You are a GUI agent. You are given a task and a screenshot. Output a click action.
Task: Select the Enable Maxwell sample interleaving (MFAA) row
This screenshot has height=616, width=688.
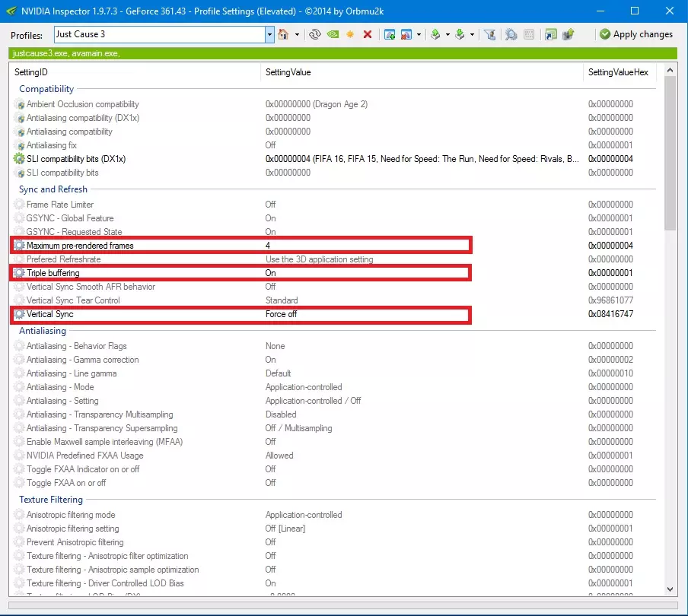(333, 442)
